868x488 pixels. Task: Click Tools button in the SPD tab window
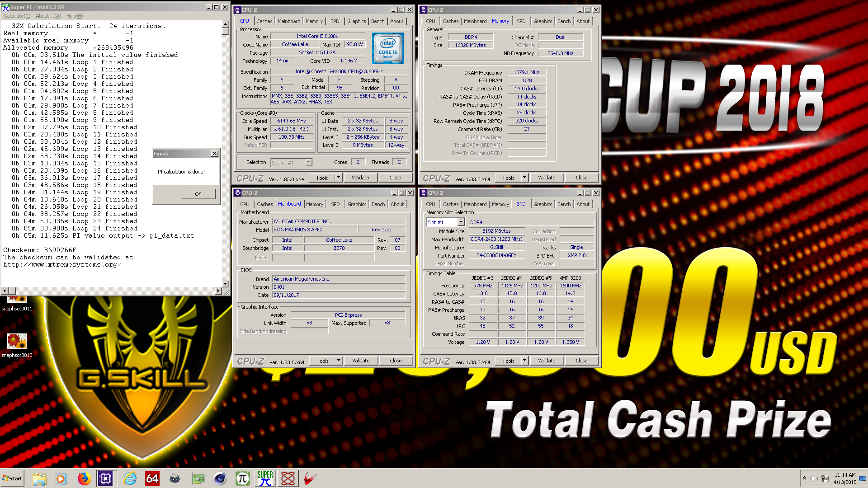tap(508, 361)
